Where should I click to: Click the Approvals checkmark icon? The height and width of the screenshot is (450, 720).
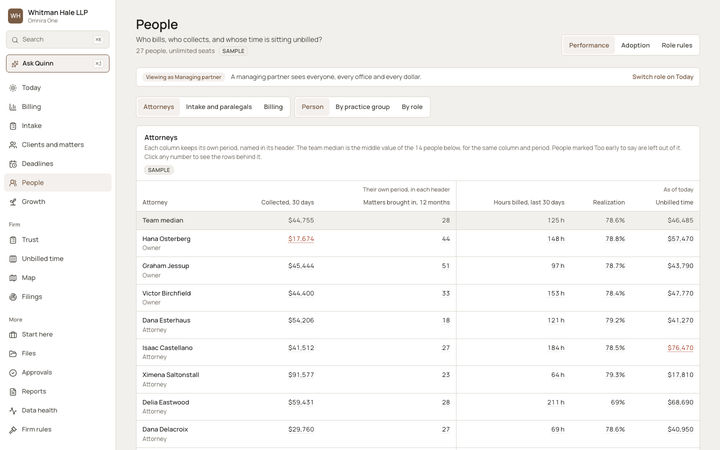click(x=13, y=373)
